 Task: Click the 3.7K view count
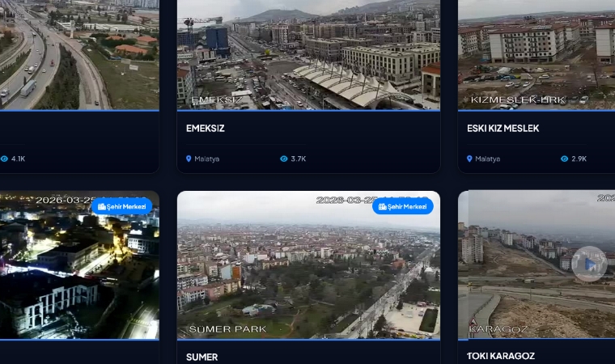[x=298, y=159]
